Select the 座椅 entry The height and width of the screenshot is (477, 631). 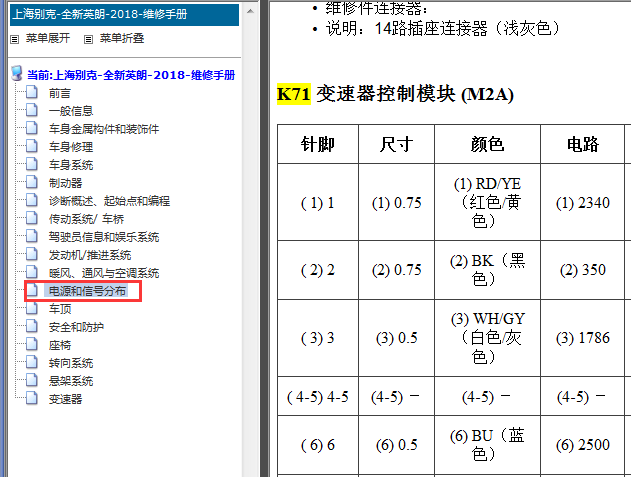click(60, 345)
